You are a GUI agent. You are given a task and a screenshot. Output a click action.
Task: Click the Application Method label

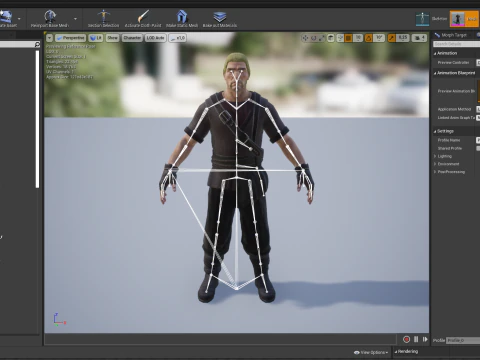click(x=454, y=109)
